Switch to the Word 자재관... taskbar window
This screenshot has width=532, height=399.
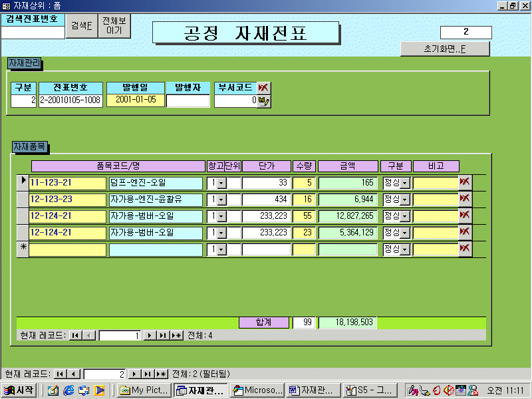(313, 390)
